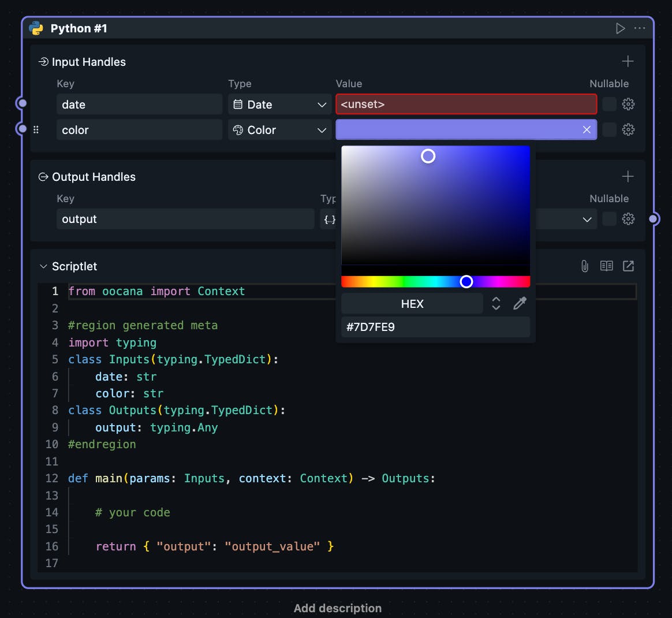Open the Python #1 more options menu
672x618 pixels.
tap(640, 28)
